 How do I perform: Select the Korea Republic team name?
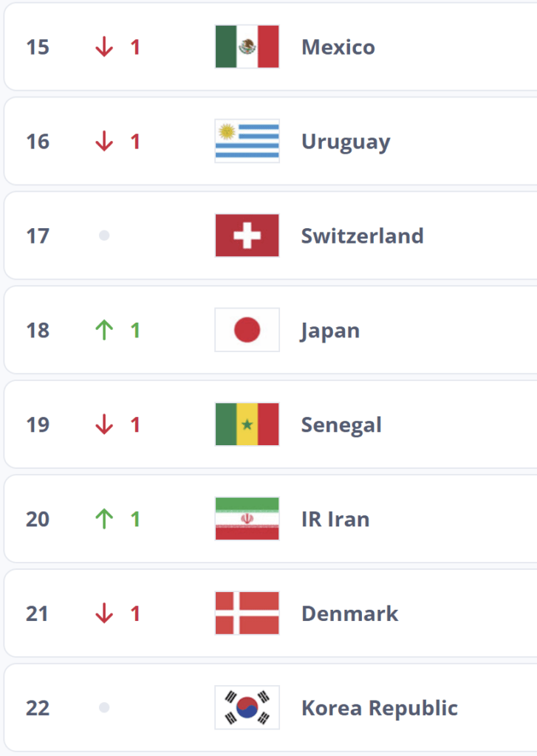coord(379,709)
